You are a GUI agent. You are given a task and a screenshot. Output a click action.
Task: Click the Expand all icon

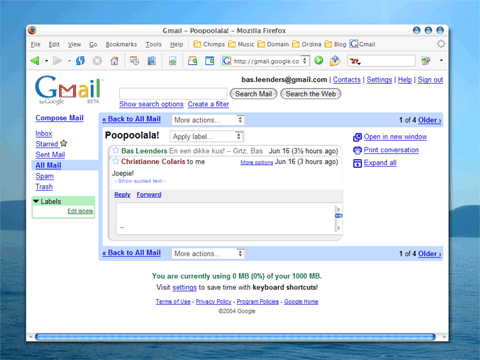click(357, 163)
